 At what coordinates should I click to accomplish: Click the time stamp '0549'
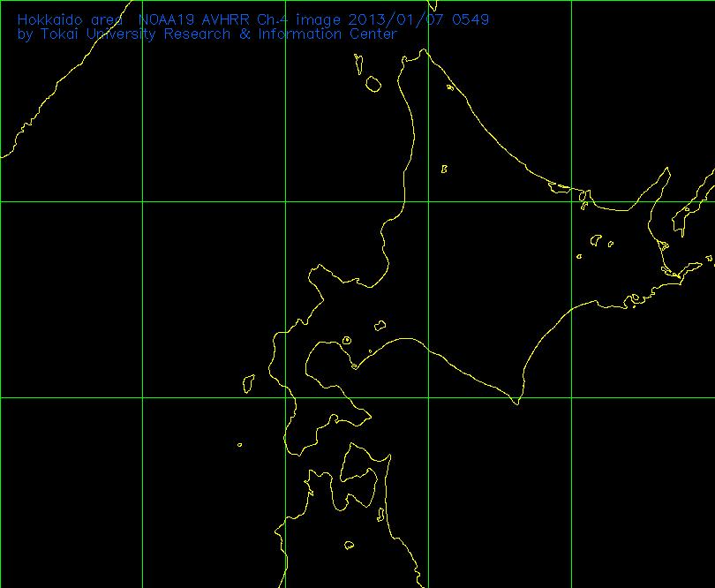(x=470, y=19)
